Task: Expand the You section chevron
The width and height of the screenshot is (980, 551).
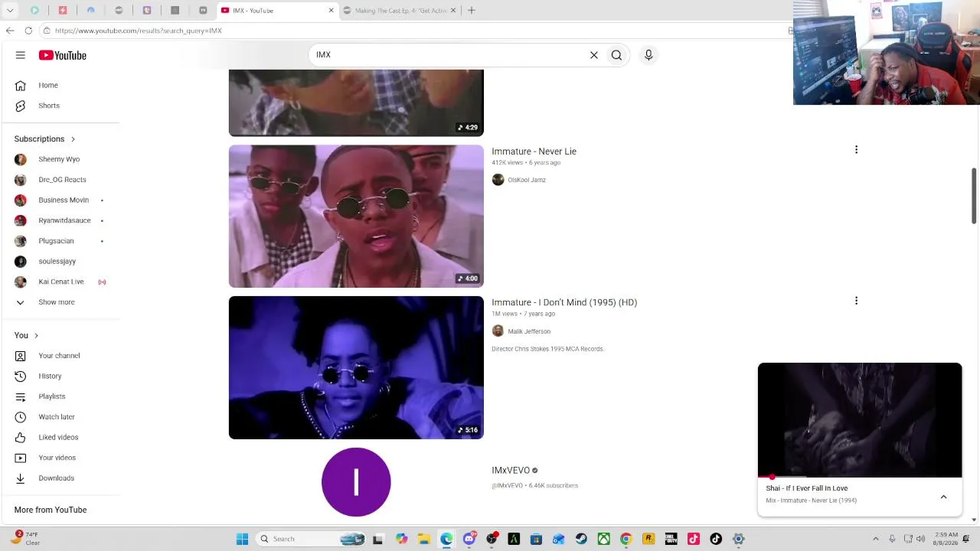Action: (36, 336)
